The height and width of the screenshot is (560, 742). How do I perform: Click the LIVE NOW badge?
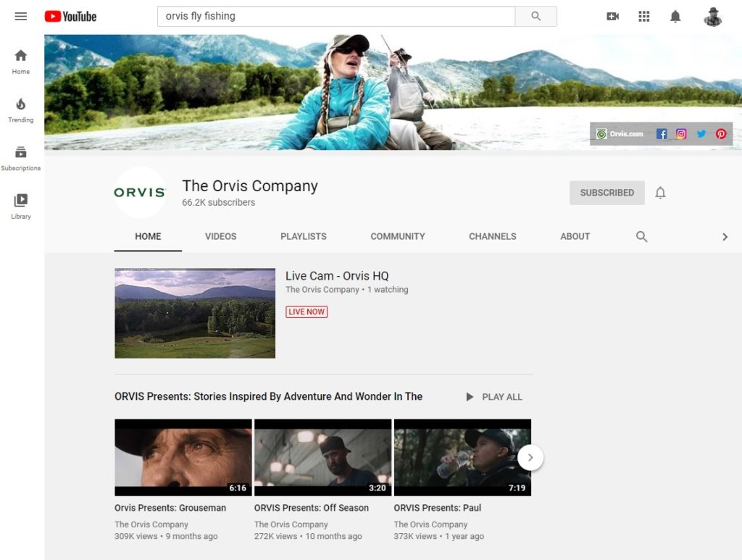point(307,312)
